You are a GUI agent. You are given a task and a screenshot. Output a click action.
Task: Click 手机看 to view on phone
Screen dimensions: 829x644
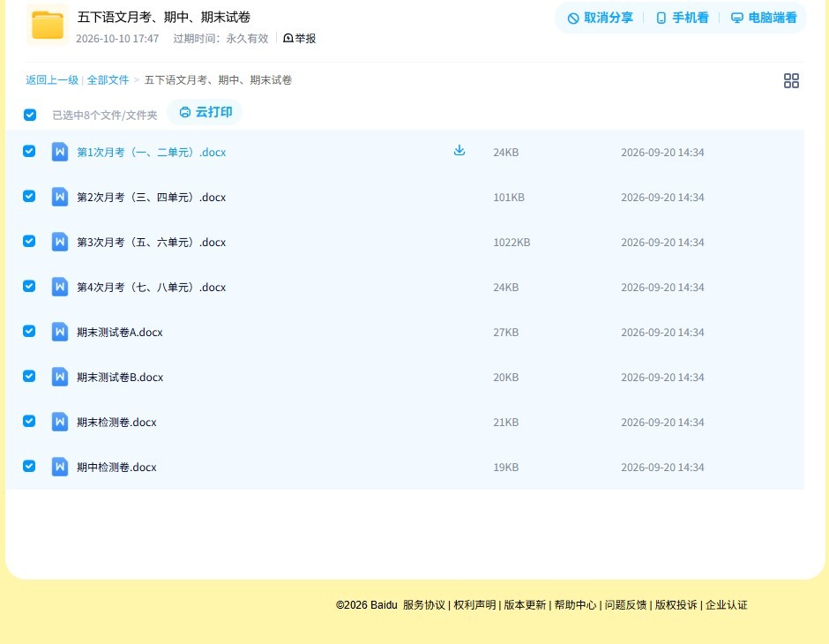point(682,18)
